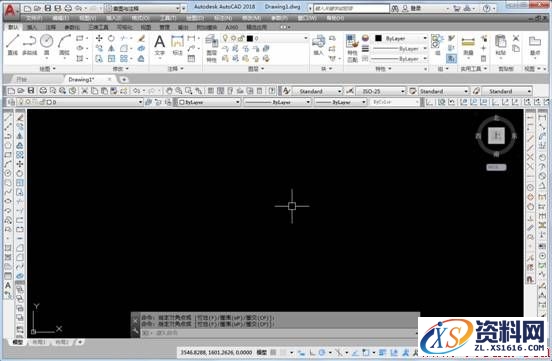Click the ByLayer color control in properties toolbar

(x=208, y=102)
